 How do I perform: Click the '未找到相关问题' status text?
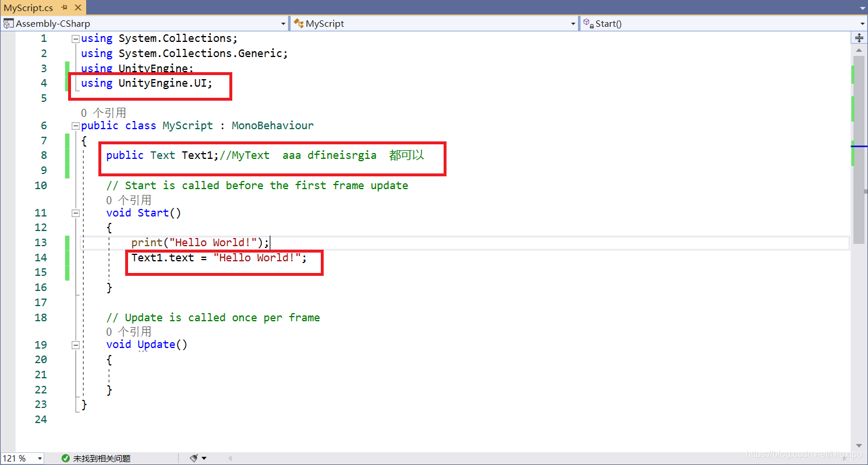click(101, 459)
